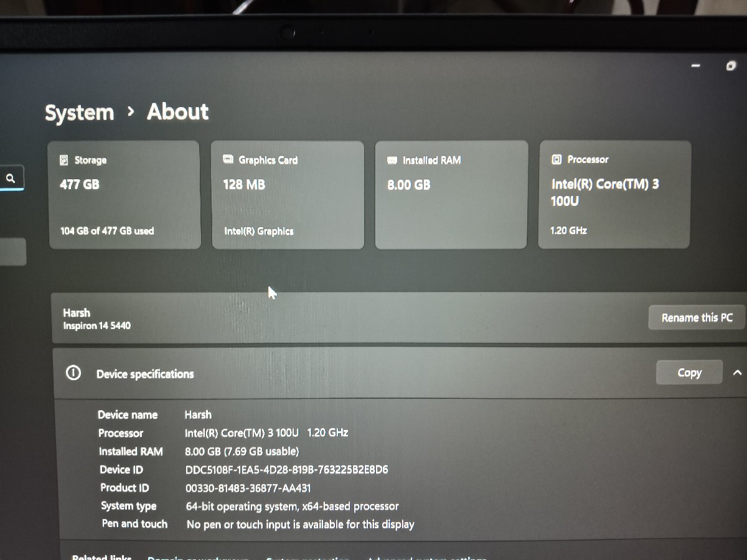Collapse the Device specifications section

pyautogui.click(x=737, y=373)
